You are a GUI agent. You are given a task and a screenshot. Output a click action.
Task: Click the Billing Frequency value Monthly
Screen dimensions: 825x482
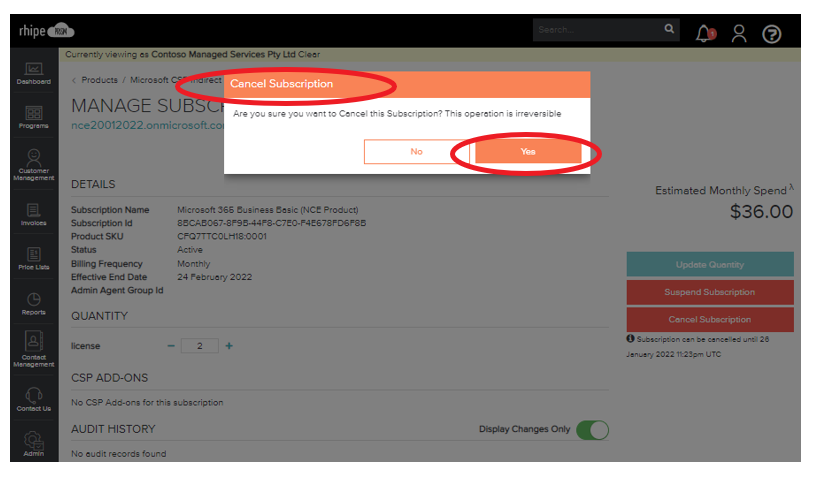point(194,264)
